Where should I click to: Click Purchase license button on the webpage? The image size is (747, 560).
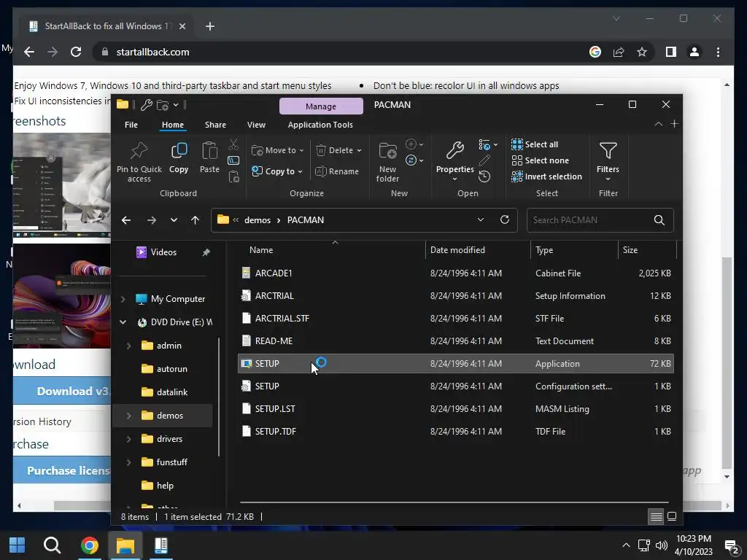tap(63, 471)
